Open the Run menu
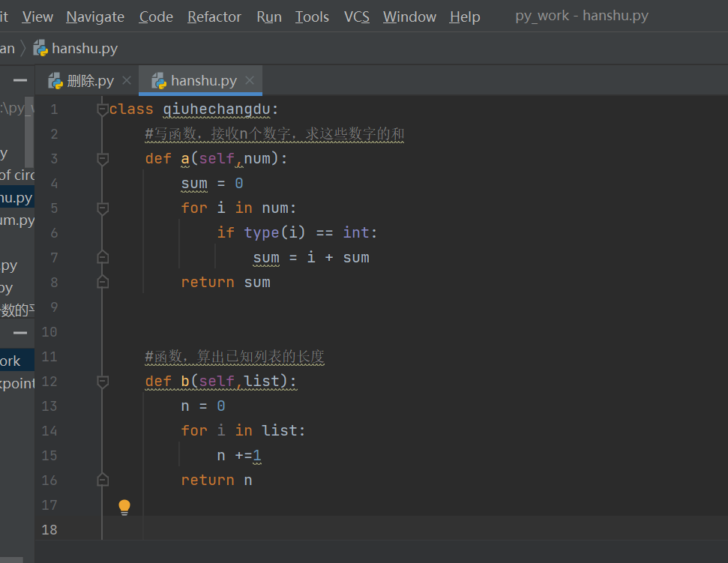 tap(269, 16)
